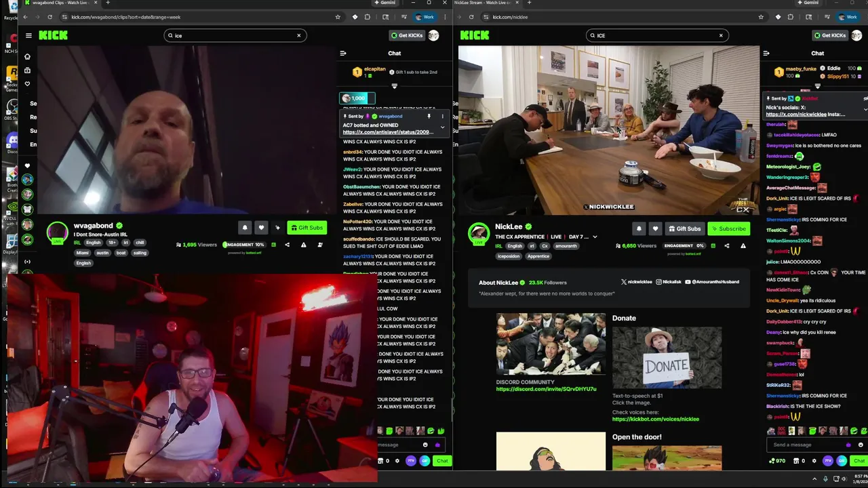Open Discord community invite link
The height and width of the screenshot is (488, 868).
coord(546,389)
